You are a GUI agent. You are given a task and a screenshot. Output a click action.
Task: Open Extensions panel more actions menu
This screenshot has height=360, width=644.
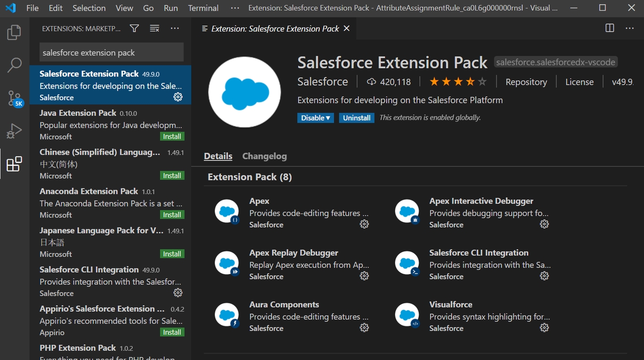(x=175, y=29)
